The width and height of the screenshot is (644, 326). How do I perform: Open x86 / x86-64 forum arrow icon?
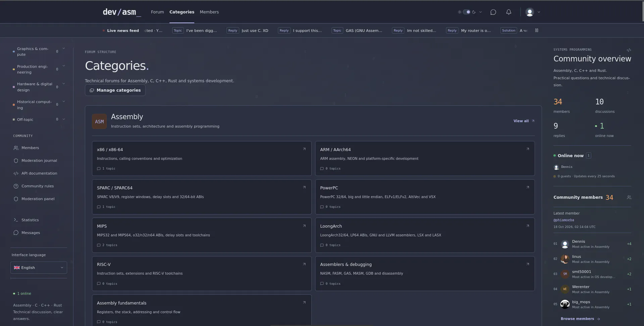pyautogui.click(x=304, y=149)
